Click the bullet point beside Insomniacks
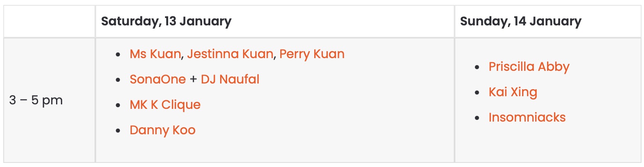 477,118
